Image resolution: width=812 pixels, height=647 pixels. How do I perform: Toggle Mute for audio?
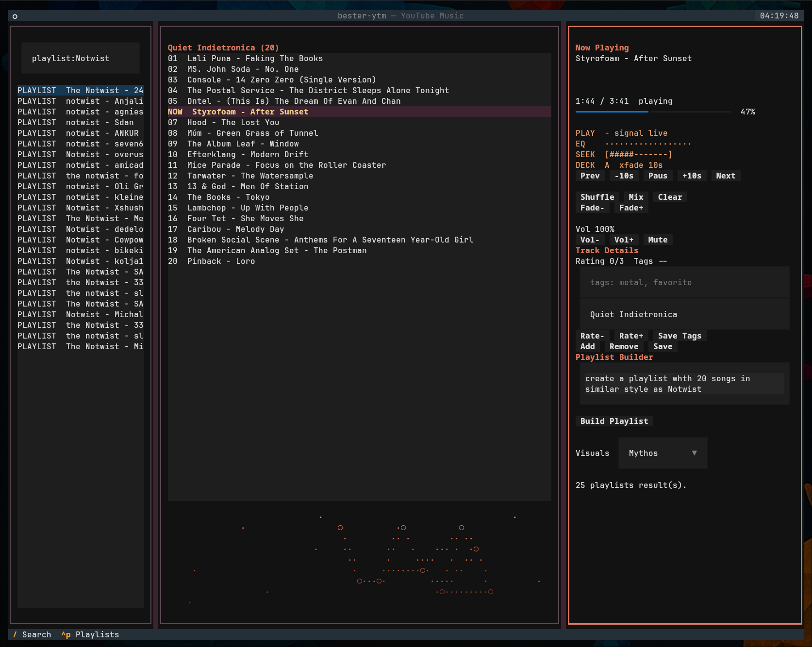pos(658,240)
